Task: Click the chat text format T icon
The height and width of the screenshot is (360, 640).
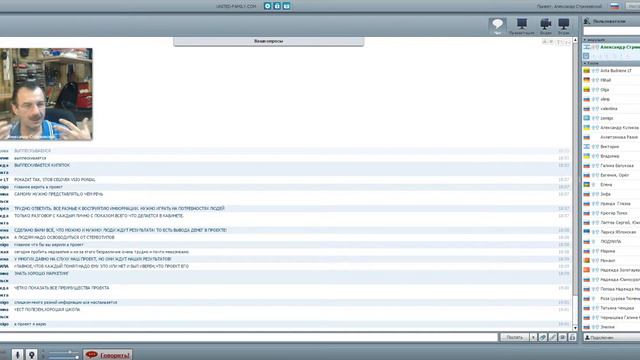Action: (x=559, y=42)
